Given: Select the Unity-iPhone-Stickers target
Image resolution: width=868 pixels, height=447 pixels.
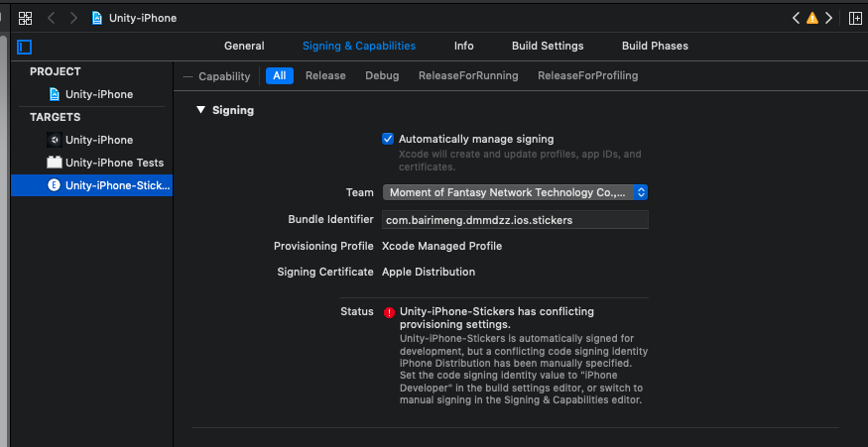Looking at the screenshot, I should click(91, 185).
